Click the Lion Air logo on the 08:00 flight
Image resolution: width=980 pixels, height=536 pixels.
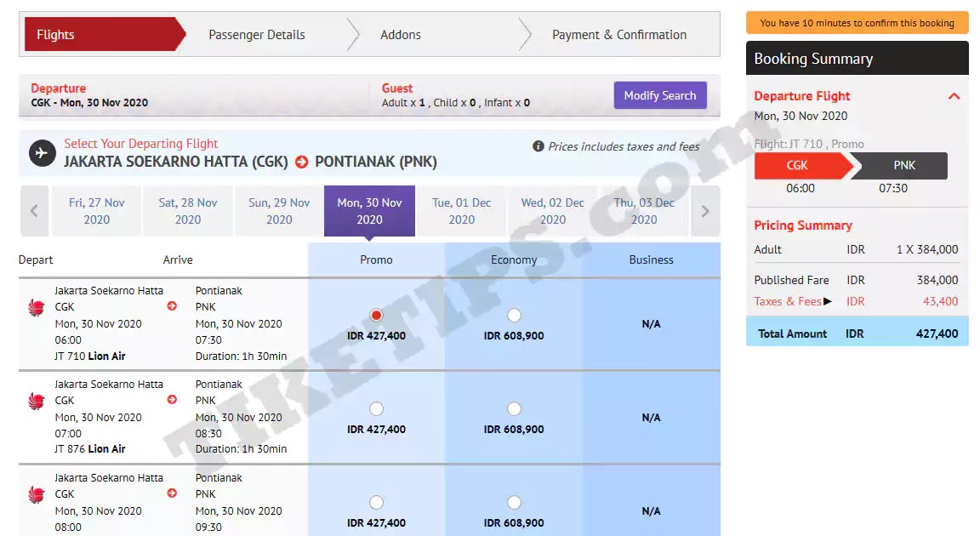point(35,494)
